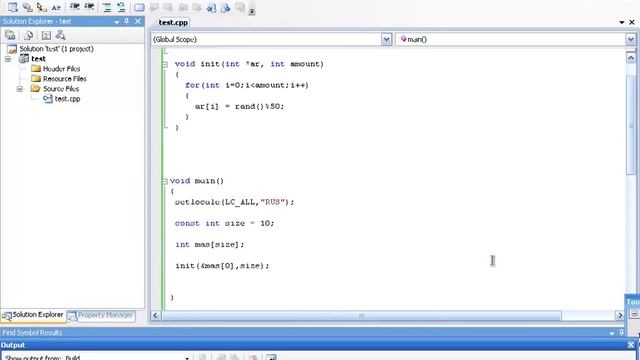Open toolbar options overflow arrow
The width and height of the screenshot is (640, 360).
click(252, 11)
